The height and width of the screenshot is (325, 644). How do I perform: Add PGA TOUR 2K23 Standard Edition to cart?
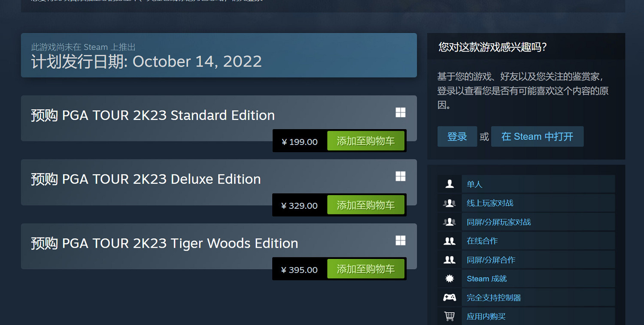(x=366, y=141)
